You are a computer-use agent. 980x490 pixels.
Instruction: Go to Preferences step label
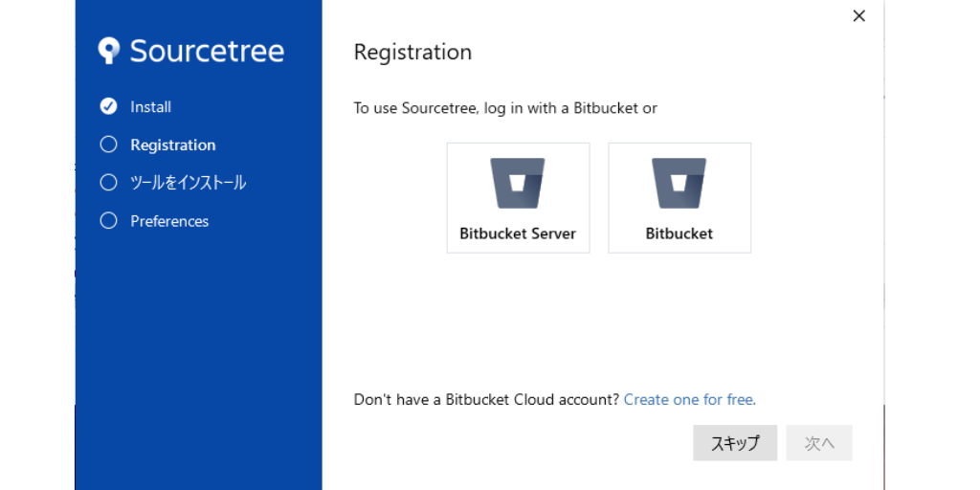169,221
